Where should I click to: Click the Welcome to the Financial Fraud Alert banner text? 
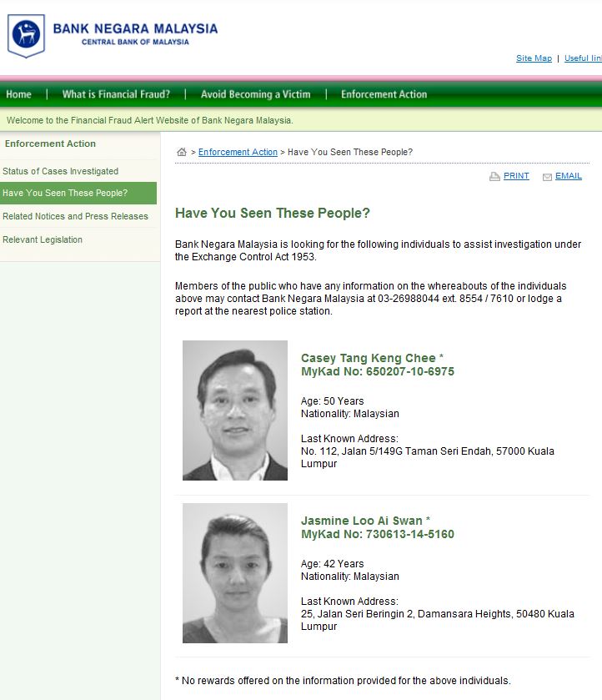click(x=150, y=120)
